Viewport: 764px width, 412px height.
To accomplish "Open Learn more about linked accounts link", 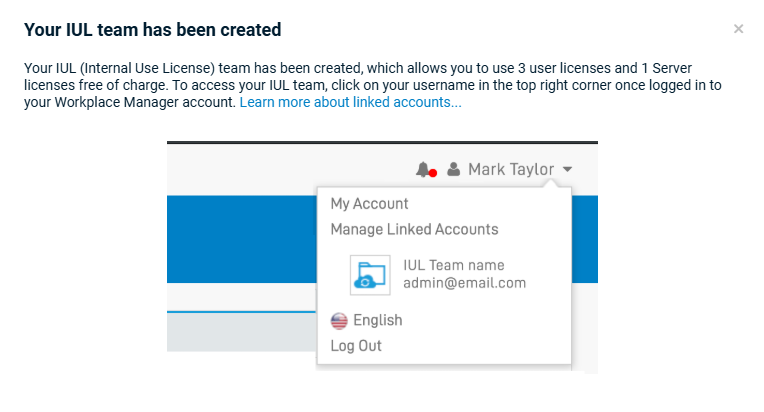I will pyautogui.click(x=350, y=102).
